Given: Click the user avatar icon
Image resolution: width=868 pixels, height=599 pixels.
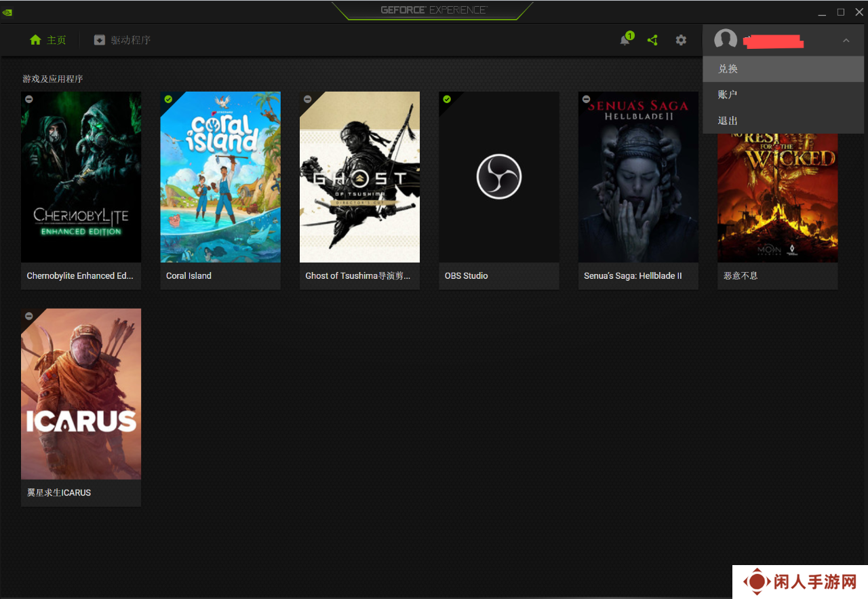Looking at the screenshot, I should (726, 40).
